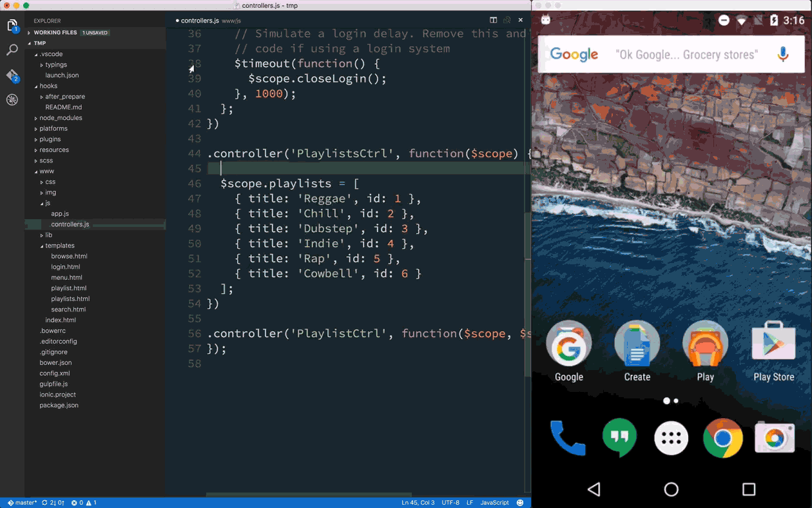Open the Play Store app

[x=773, y=343]
